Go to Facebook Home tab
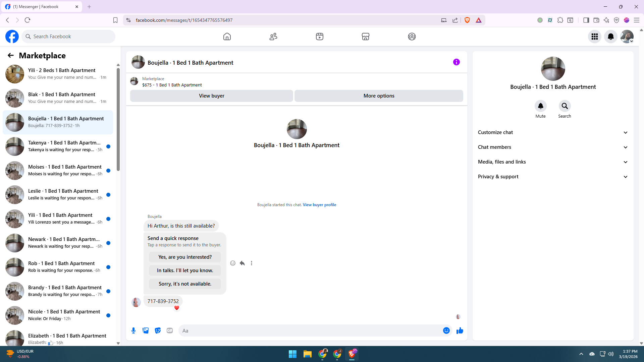 pos(227,37)
